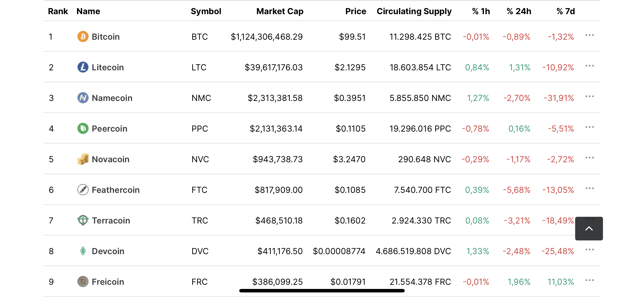Click the Litecoin coin logo icon

(x=83, y=67)
